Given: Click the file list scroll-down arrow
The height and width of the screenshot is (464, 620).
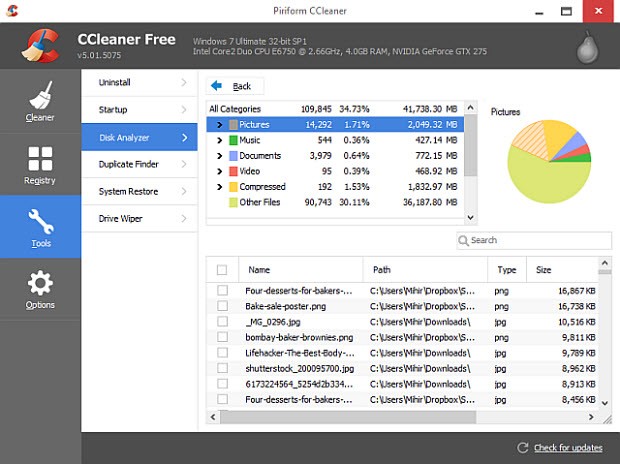Looking at the screenshot, I should click(605, 403).
